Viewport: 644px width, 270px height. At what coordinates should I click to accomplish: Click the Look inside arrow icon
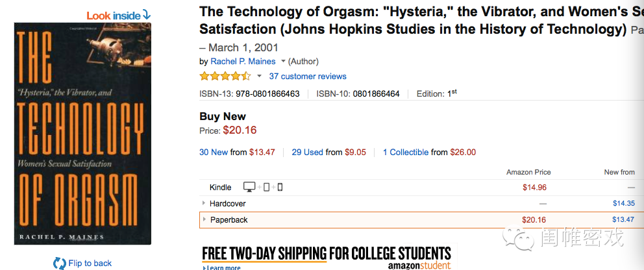(x=146, y=16)
